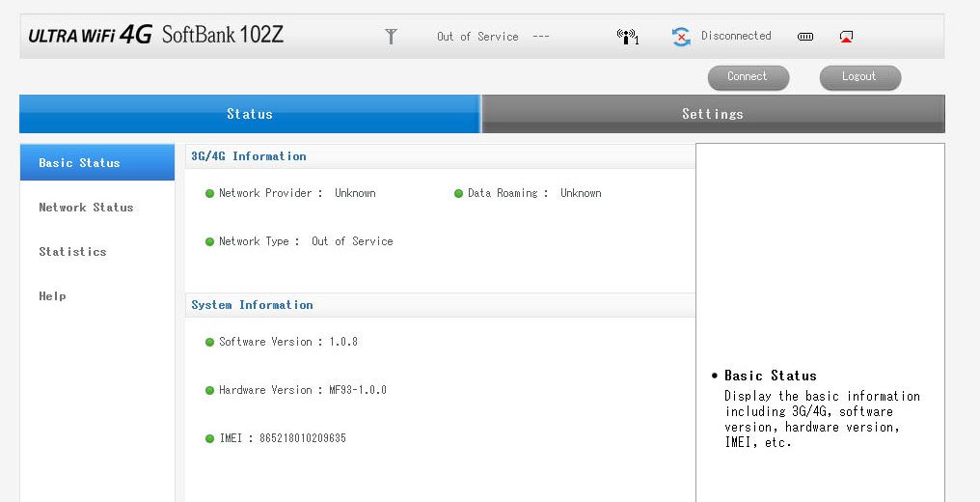Open Network Status in the sidebar
The height and width of the screenshot is (502, 980).
click(x=86, y=208)
